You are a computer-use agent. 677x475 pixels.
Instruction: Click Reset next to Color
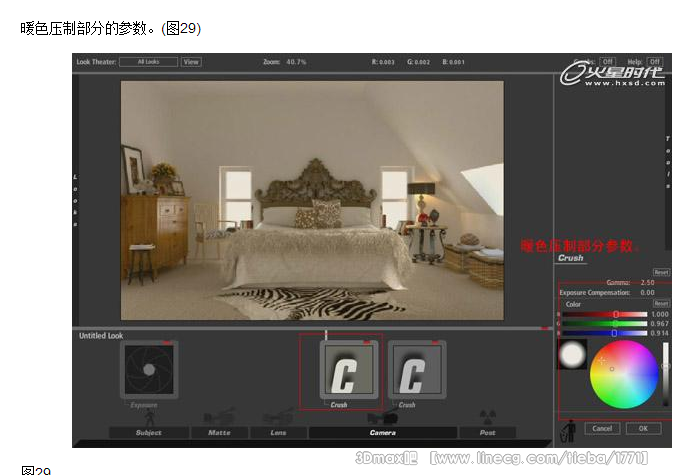coord(661,304)
